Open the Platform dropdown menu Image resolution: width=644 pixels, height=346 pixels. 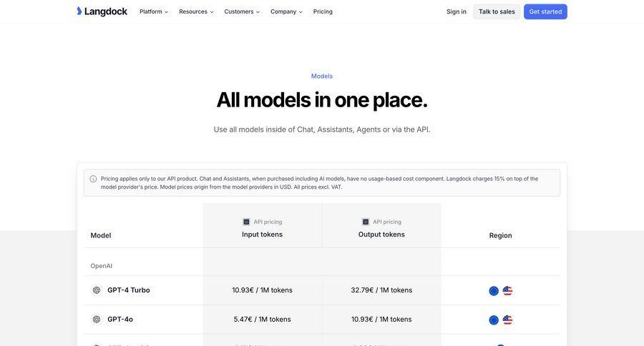(x=154, y=11)
